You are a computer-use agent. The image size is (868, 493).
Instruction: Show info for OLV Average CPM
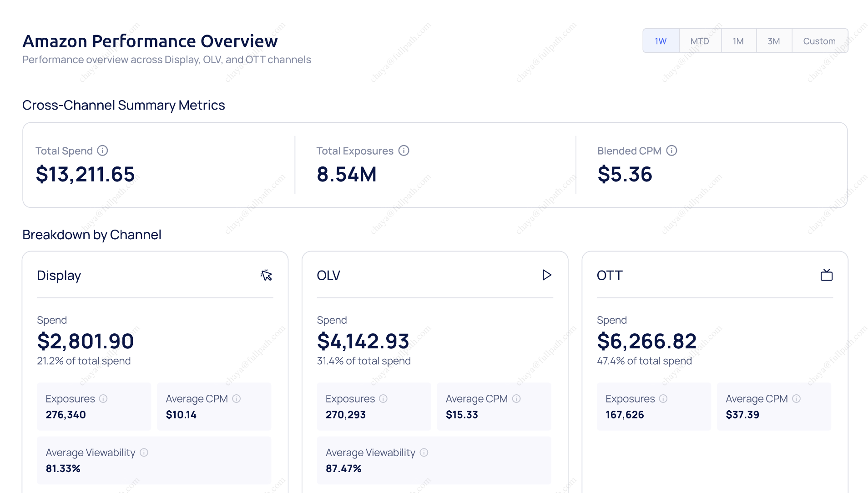pyautogui.click(x=516, y=399)
